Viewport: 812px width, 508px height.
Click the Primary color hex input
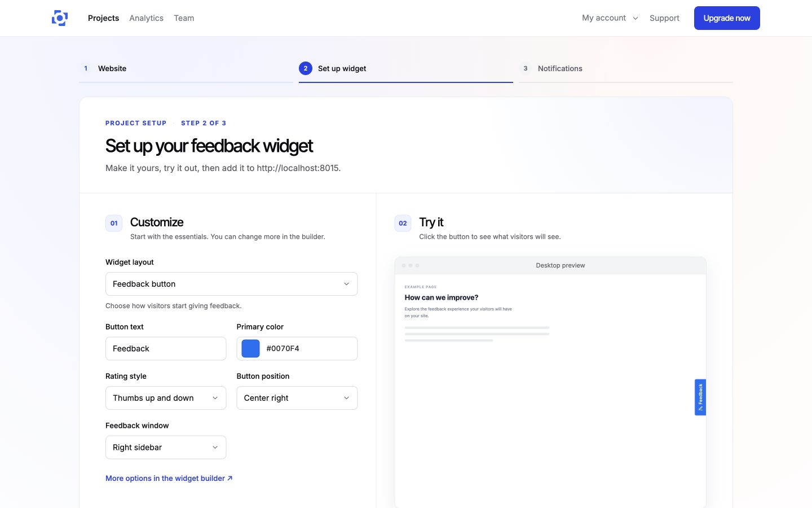click(309, 348)
